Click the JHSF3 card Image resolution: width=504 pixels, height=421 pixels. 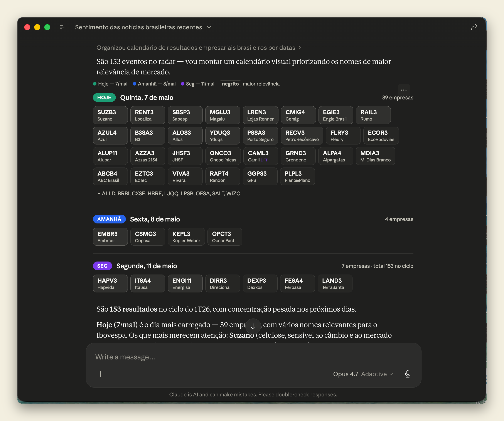(x=185, y=156)
